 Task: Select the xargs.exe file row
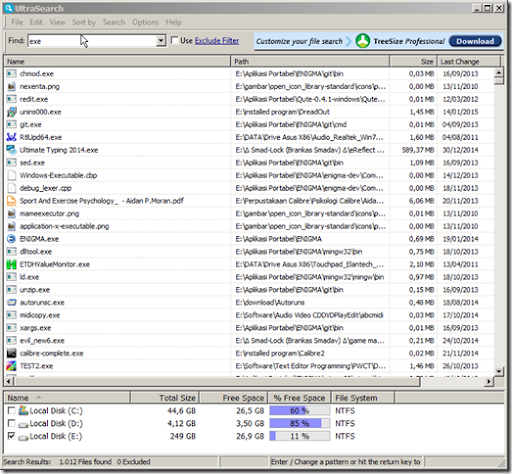point(249,328)
